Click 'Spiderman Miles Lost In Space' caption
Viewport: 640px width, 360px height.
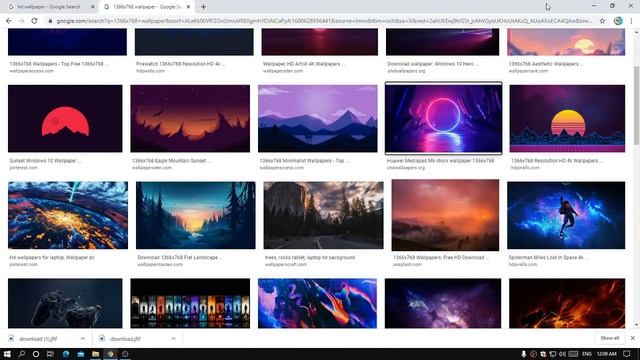548,258
